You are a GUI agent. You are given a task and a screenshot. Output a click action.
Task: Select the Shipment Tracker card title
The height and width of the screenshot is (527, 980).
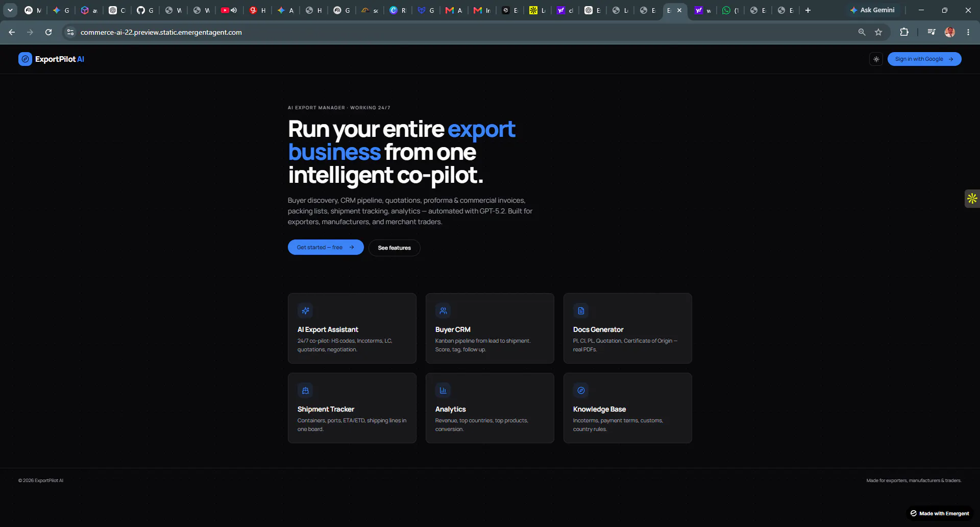click(x=326, y=410)
